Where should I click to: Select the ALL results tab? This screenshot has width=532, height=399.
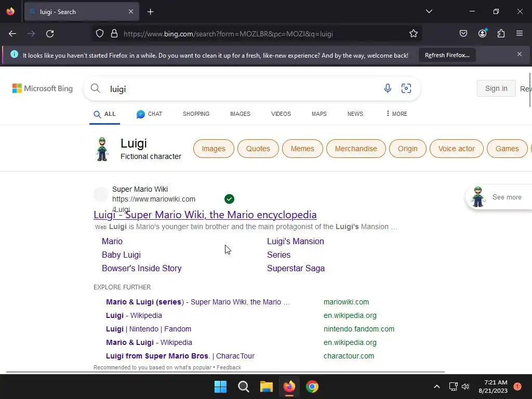(x=104, y=114)
